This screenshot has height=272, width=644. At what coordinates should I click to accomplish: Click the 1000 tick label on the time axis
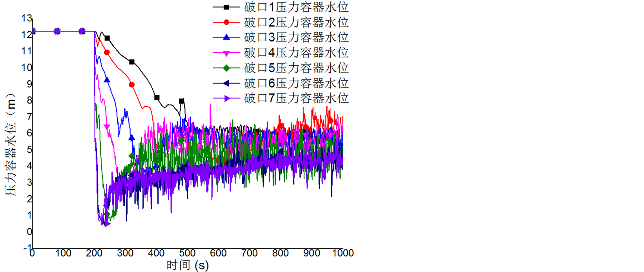343,253
